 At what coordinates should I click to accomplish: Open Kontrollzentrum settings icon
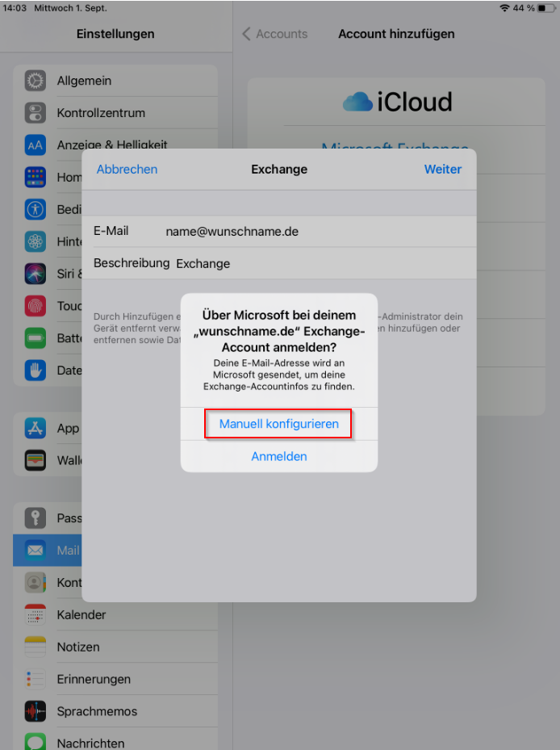pos(35,113)
